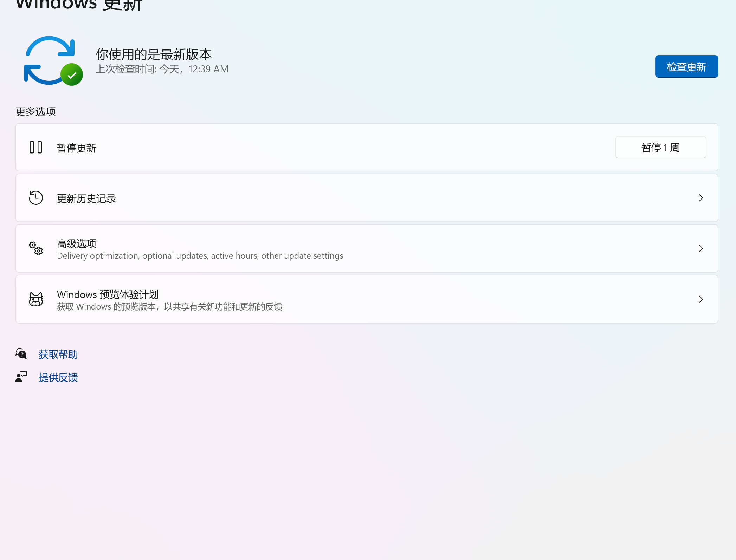Expand the 高级选项 chevron arrow
Screen dimensions: 736x560
click(x=701, y=248)
